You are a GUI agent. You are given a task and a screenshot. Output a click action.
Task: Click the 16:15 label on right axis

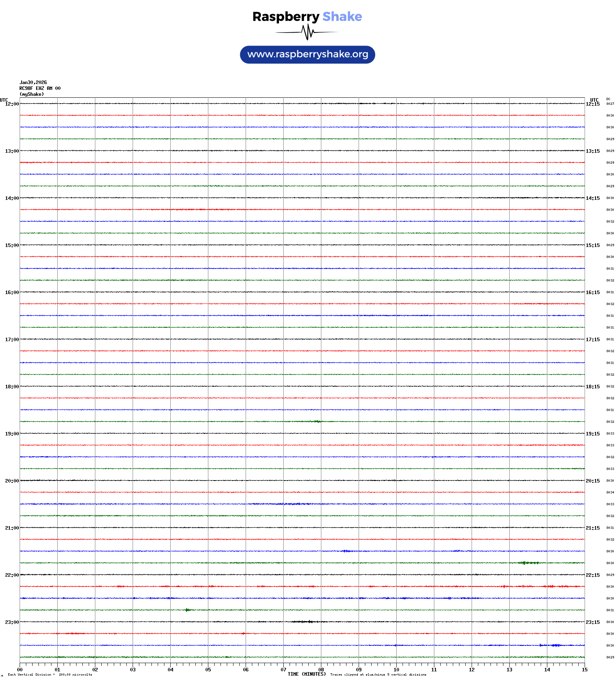coord(592,292)
